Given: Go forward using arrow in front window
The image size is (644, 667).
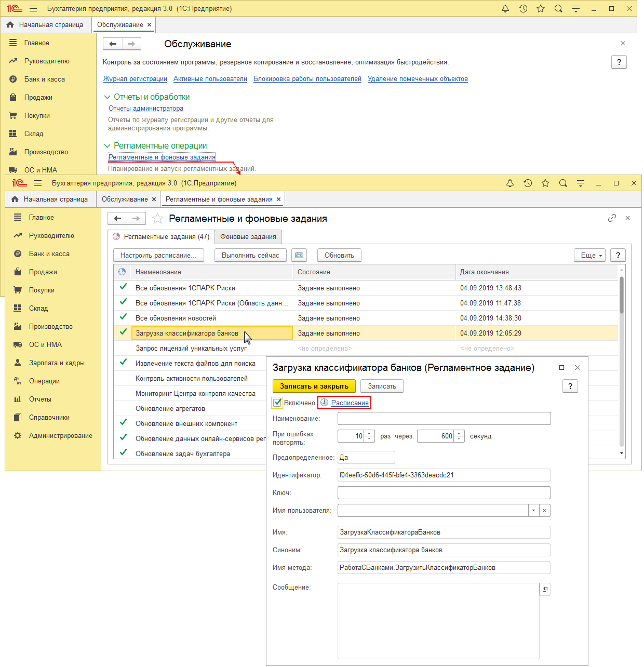Looking at the screenshot, I should (x=136, y=218).
